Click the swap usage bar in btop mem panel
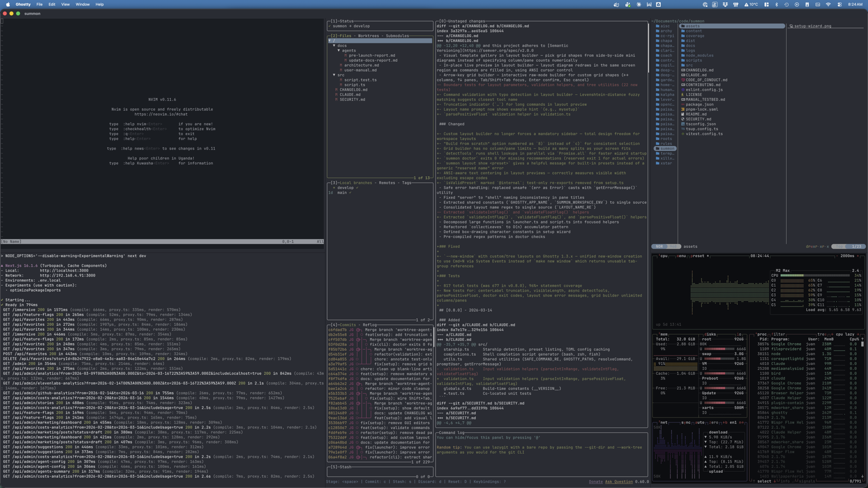868x488 pixels. (x=719, y=358)
